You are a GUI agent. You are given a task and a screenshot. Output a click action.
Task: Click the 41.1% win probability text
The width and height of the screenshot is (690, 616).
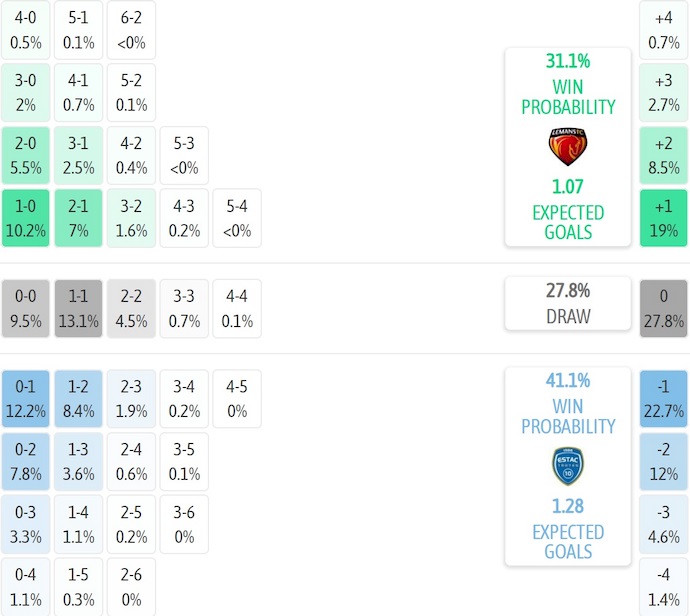(567, 381)
